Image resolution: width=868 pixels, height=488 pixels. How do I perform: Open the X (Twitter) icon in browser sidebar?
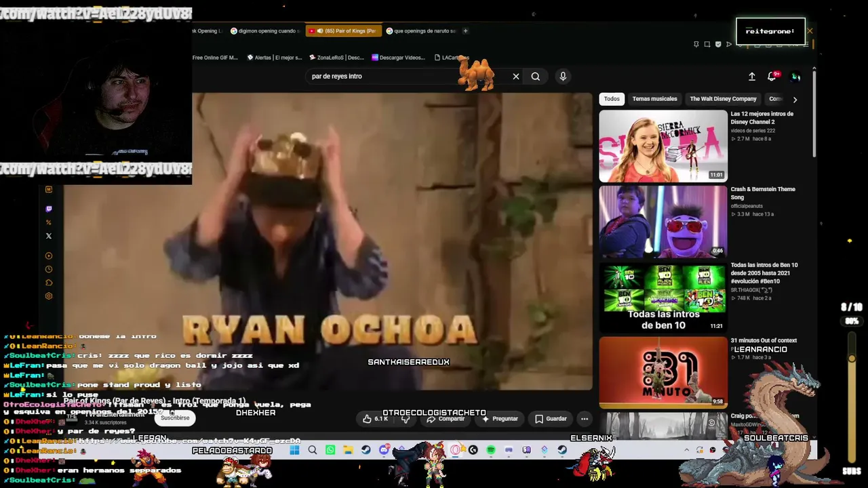click(49, 236)
